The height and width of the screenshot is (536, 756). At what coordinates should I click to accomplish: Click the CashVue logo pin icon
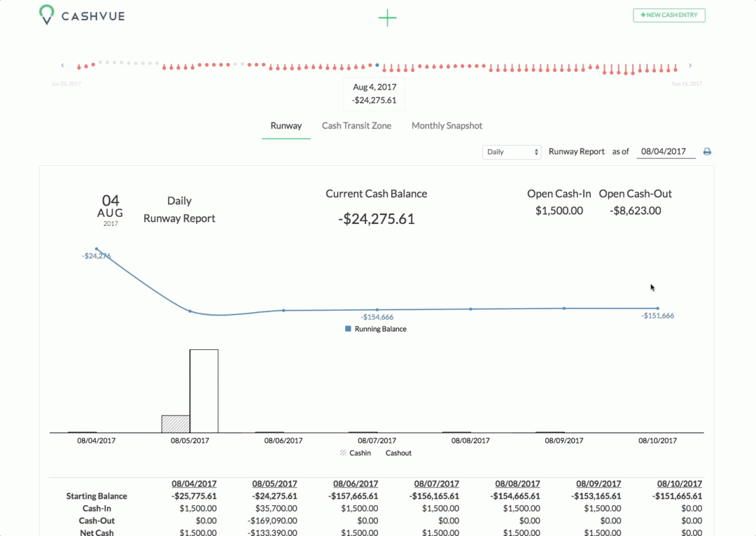pyautogui.click(x=46, y=15)
